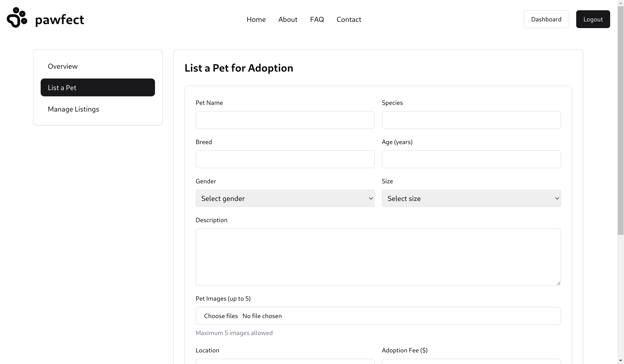This screenshot has width=624, height=364.
Task: Click into the Species text field
Action: click(x=471, y=120)
